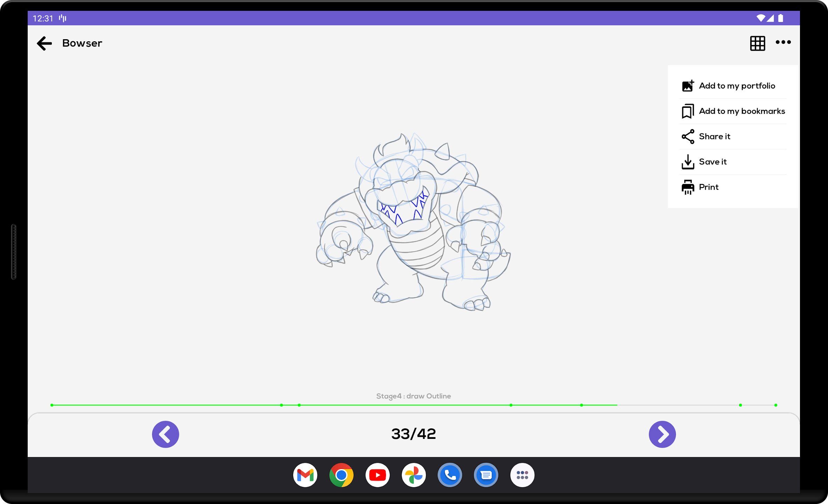Select Share it option

coord(732,136)
